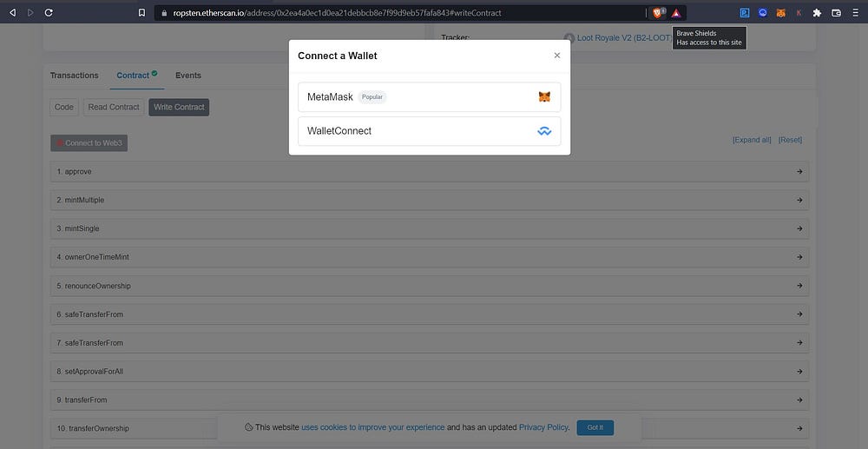Viewport: 868px width, 449px height.
Task: Expand the 2. mintMultiple function
Action: point(430,200)
